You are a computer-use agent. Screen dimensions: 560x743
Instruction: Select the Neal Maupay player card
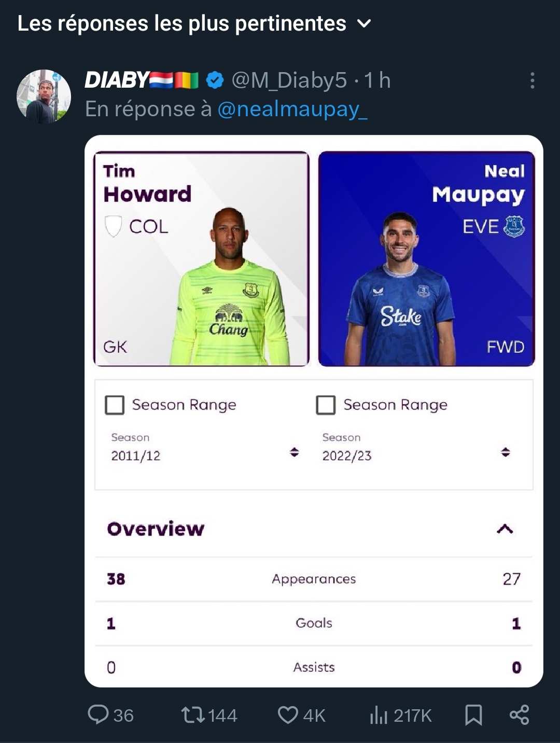point(426,258)
